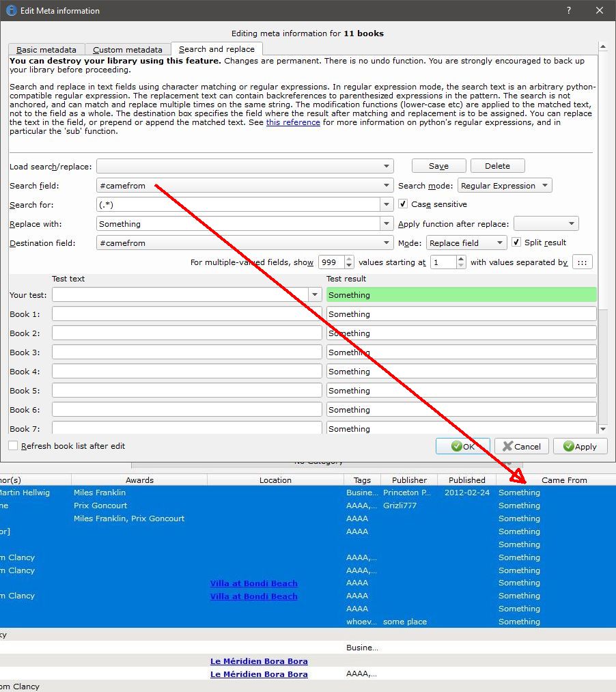This screenshot has height=692, width=616.
Task: Open the Mode Replace field dropdown
Action: click(466, 243)
